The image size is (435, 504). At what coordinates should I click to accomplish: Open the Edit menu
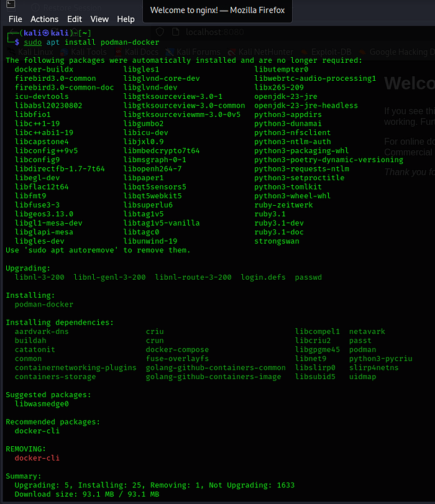75,19
